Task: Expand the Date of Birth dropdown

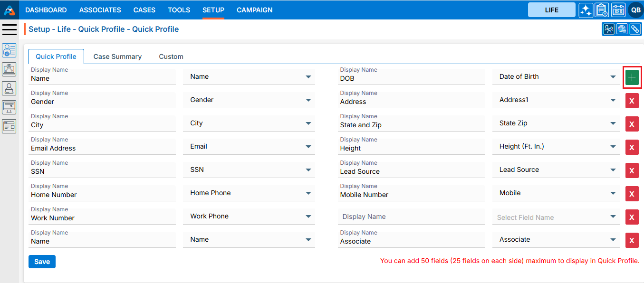Action: click(556, 77)
